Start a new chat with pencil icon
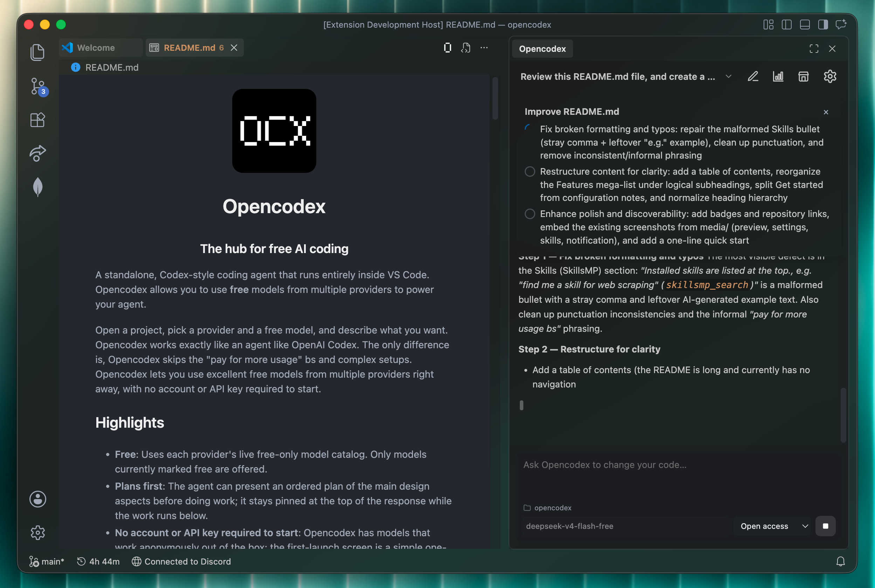The width and height of the screenshot is (875, 588). tap(753, 77)
